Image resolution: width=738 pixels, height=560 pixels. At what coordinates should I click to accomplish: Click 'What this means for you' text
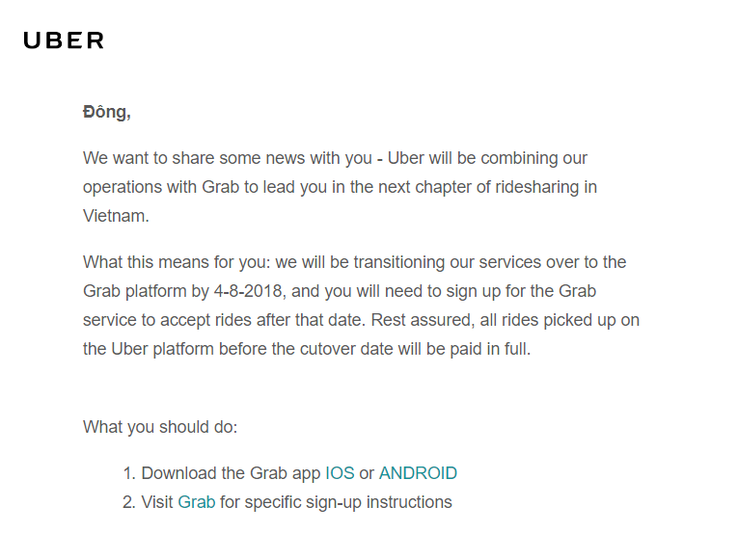tap(177, 262)
